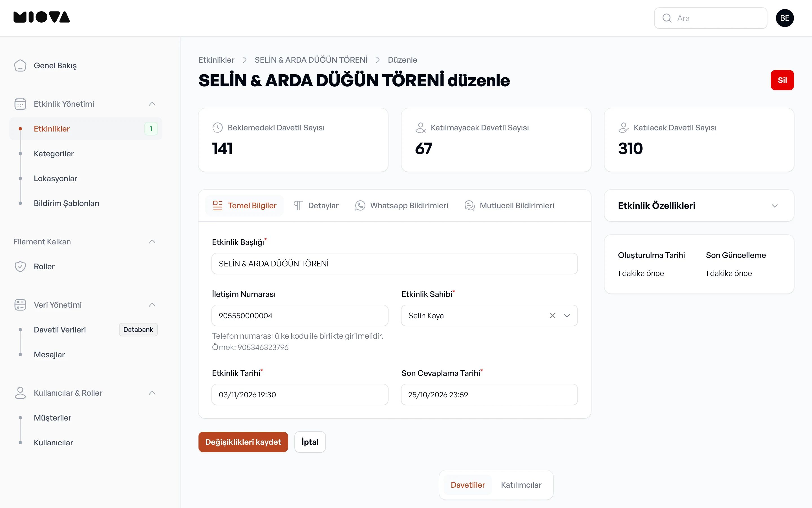Open the Whatsapp Bildirimleri tab
Screen dimensions: 812x508
pos(402,206)
